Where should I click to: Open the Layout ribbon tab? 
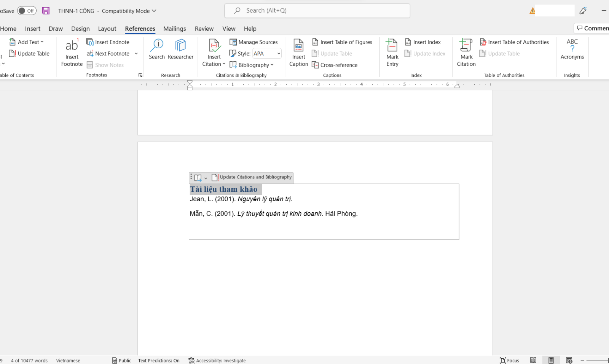coord(107,29)
